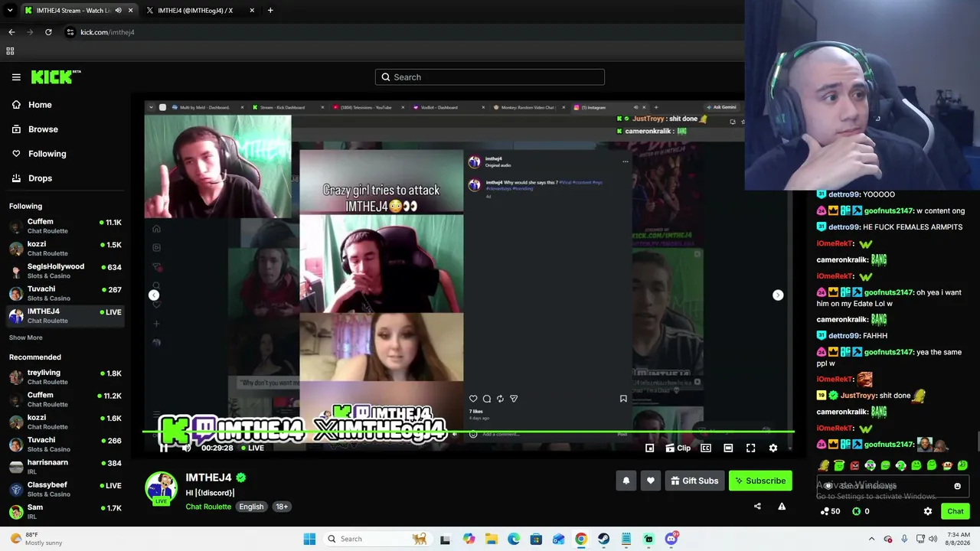Click the Send a message chat field
The image size is (980, 551).
tap(893, 486)
